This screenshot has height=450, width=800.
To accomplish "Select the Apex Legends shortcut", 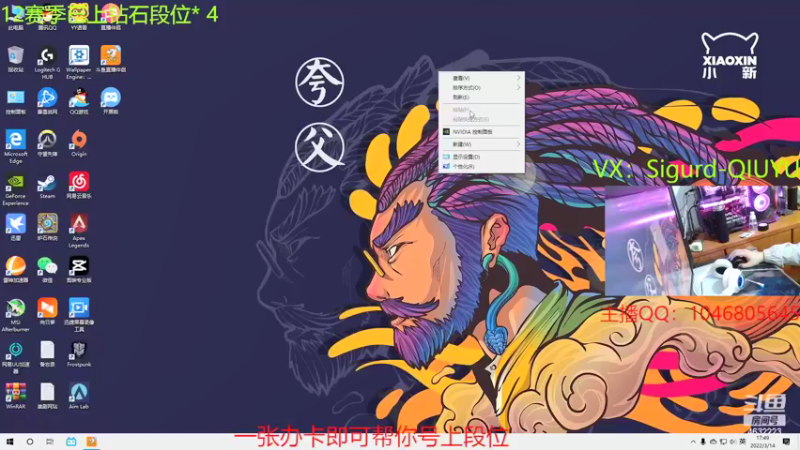I will pyautogui.click(x=79, y=231).
